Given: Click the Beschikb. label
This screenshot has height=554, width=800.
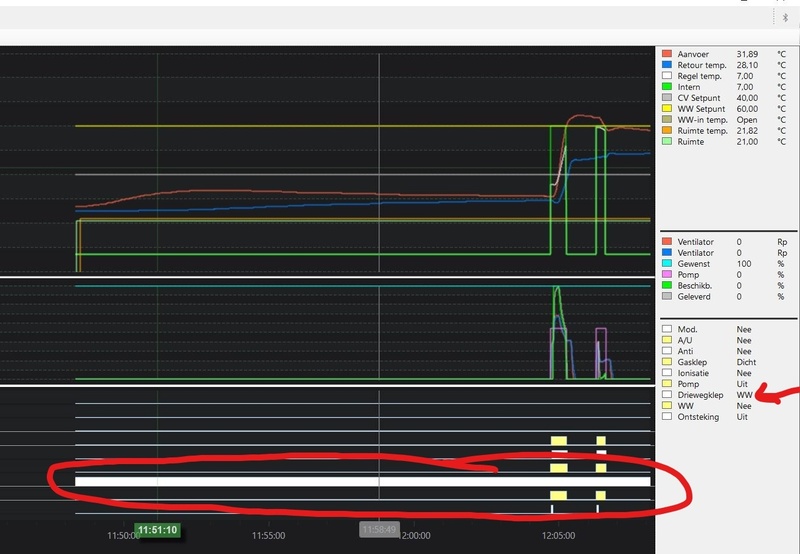Looking at the screenshot, I should pyautogui.click(x=694, y=285).
